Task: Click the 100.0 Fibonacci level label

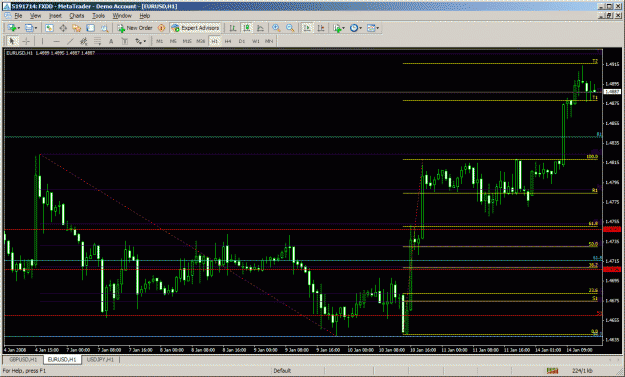Action: 592,157
